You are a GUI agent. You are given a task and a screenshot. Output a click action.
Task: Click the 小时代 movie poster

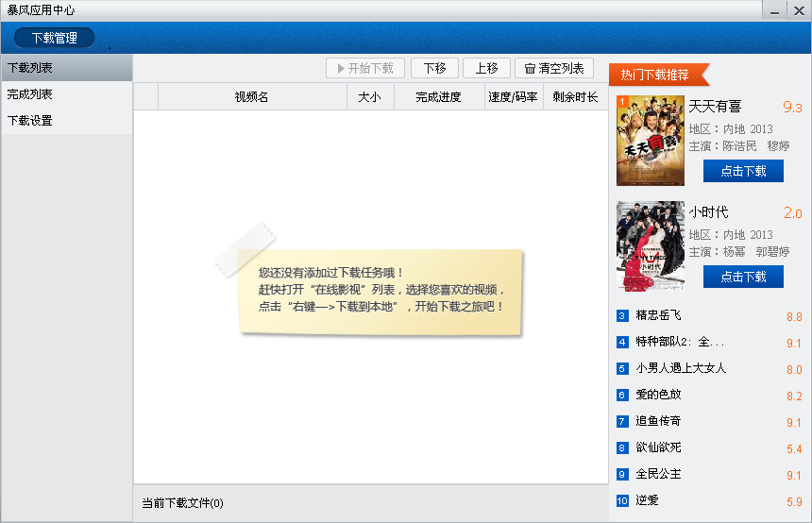(651, 246)
